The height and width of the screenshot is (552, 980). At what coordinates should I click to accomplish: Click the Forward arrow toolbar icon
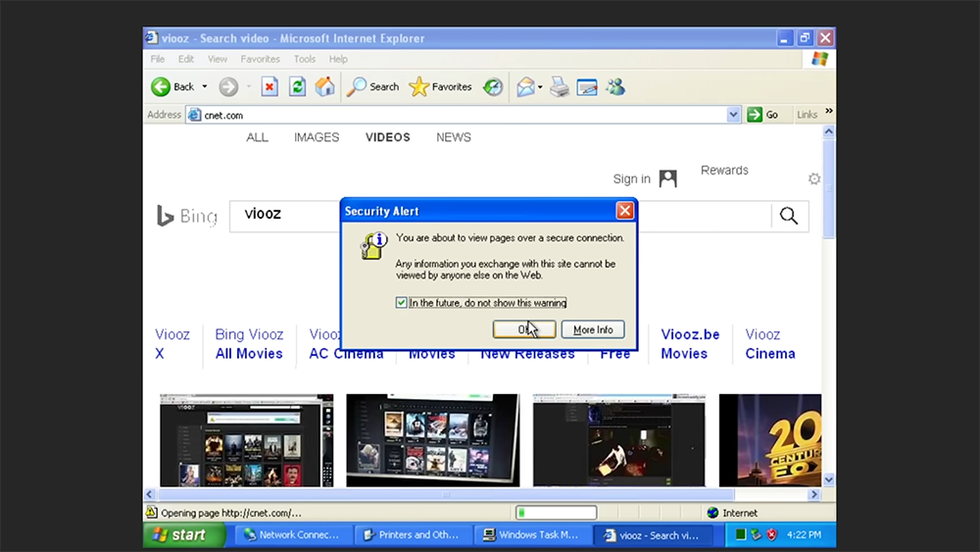(228, 87)
